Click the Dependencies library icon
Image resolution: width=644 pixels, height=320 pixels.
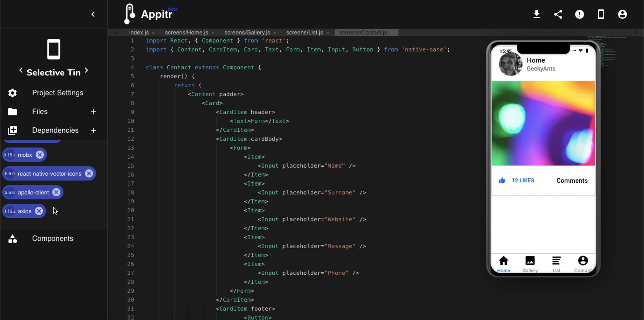(x=12, y=130)
